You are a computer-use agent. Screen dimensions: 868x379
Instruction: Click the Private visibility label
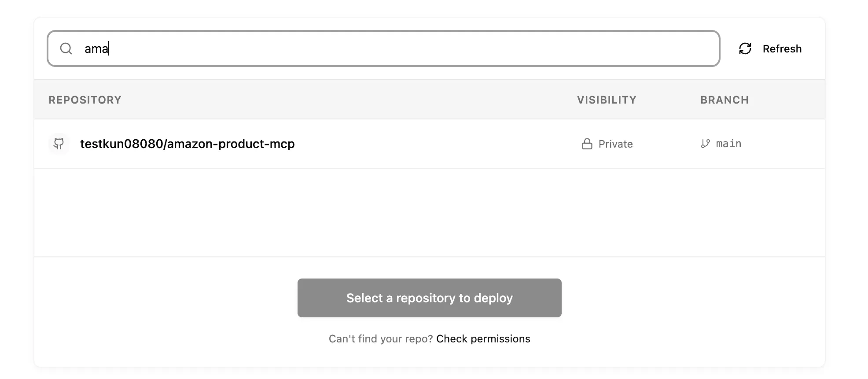pyautogui.click(x=615, y=144)
